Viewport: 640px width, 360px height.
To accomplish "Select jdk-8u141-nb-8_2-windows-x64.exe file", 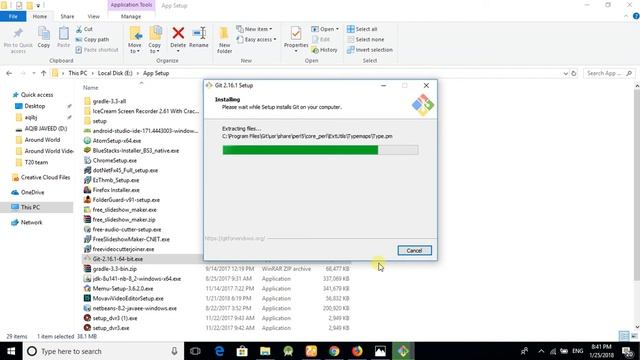I will pyautogui.click(x=136, y=279).
